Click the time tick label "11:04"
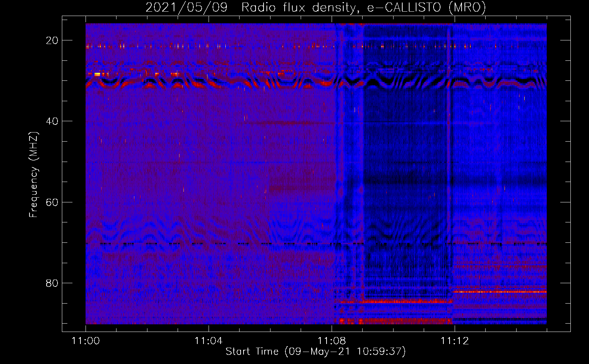 pos(209,341)
